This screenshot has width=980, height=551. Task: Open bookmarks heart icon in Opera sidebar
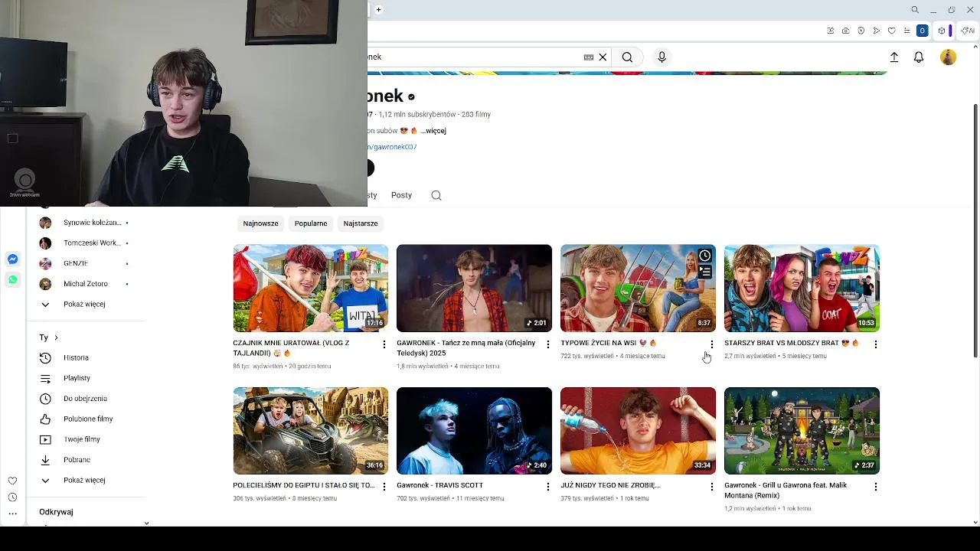[x=12, y=481]
